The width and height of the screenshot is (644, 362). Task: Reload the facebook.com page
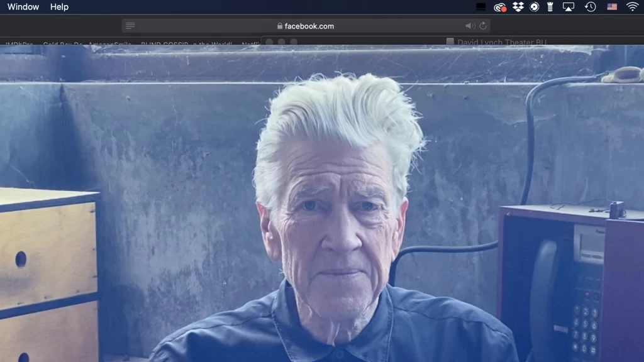pos(482,26)
